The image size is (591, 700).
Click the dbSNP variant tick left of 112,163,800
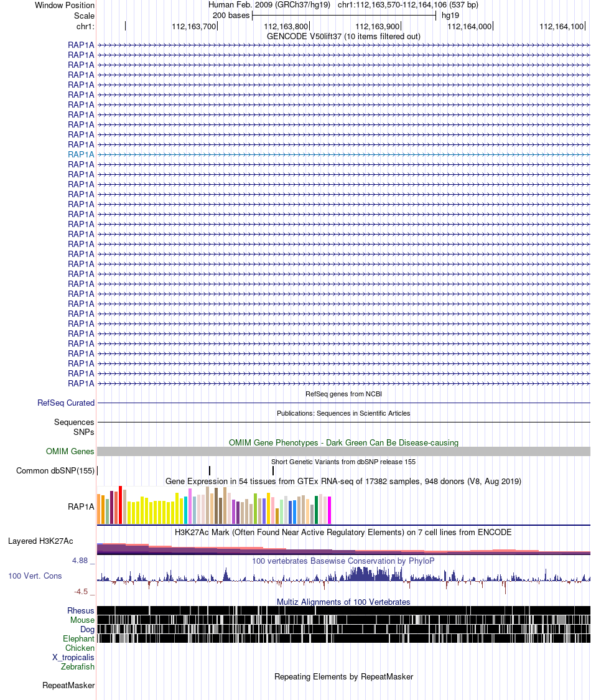(x=273, y=470)
